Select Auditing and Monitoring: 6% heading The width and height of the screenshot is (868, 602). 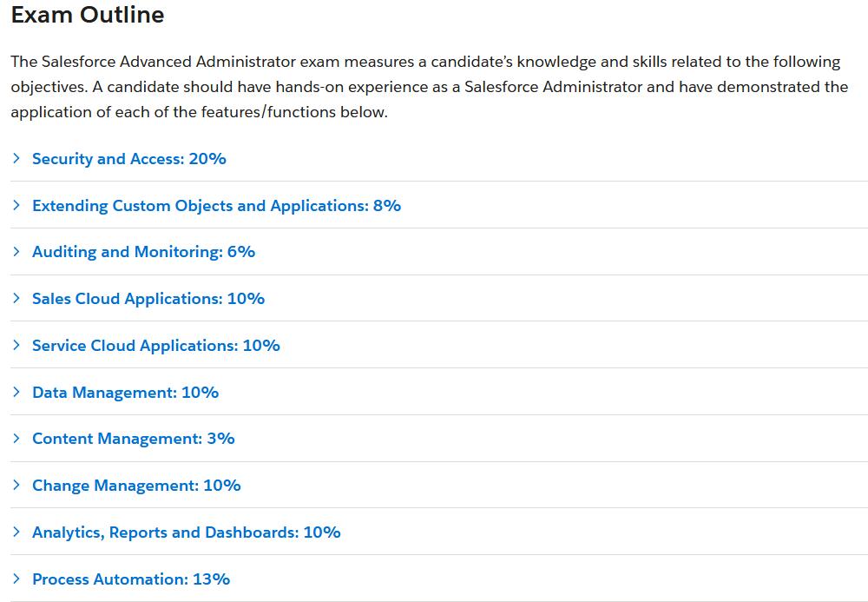pos(143,252)
